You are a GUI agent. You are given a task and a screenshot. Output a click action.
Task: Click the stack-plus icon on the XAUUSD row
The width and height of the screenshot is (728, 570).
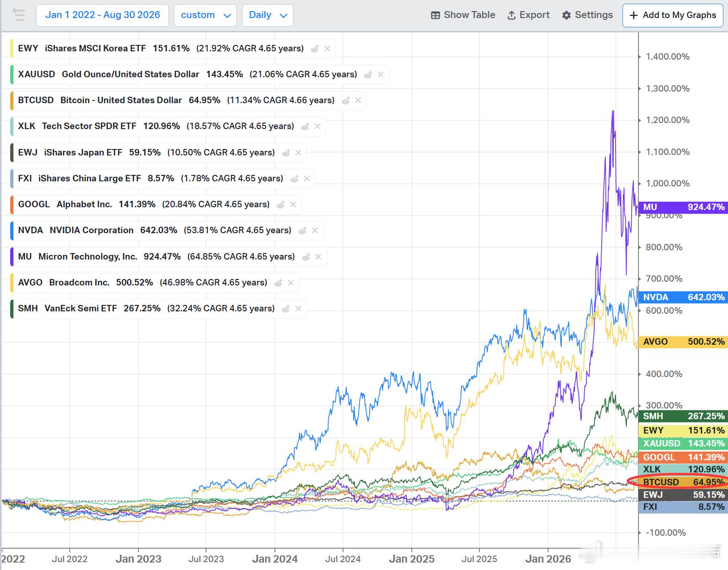point(368,74)
